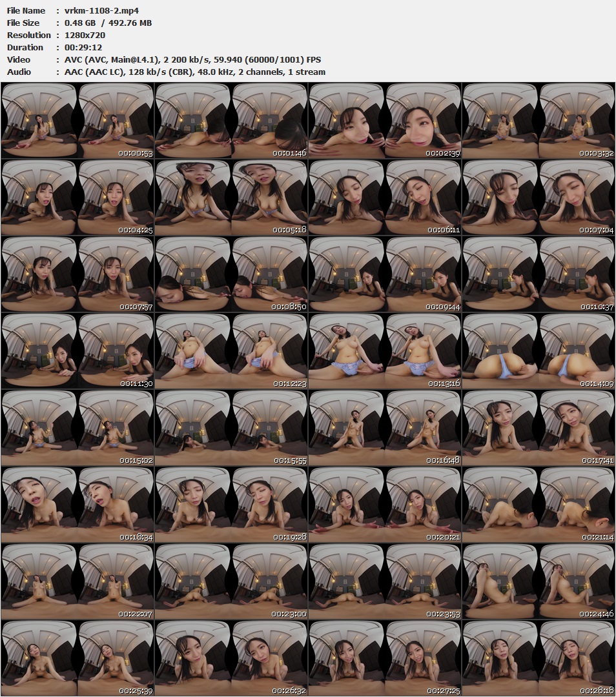Click the File Size value text
This screenshot has width=616, height=697.
point(108,23)
